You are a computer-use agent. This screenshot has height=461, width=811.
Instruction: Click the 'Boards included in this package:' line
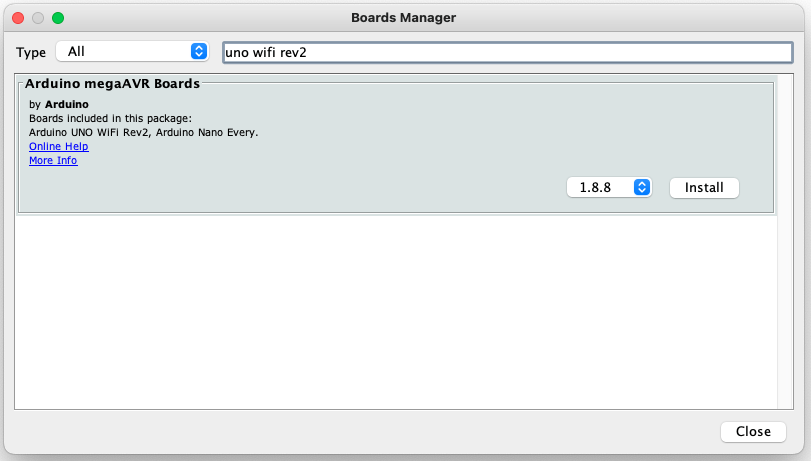point(110,118)
